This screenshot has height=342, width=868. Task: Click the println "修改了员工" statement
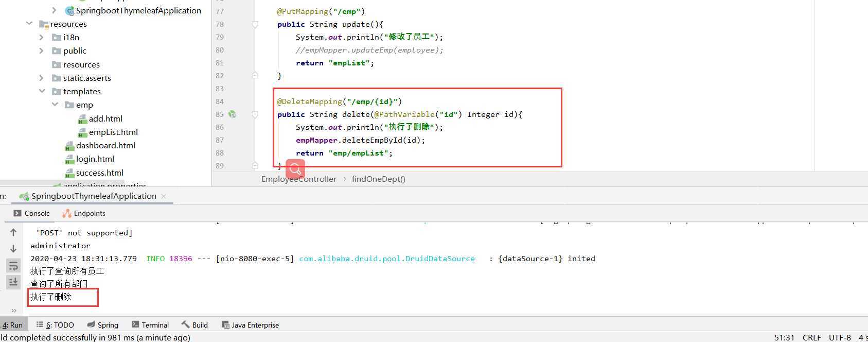pyautogui.click(x=369, y=37)
